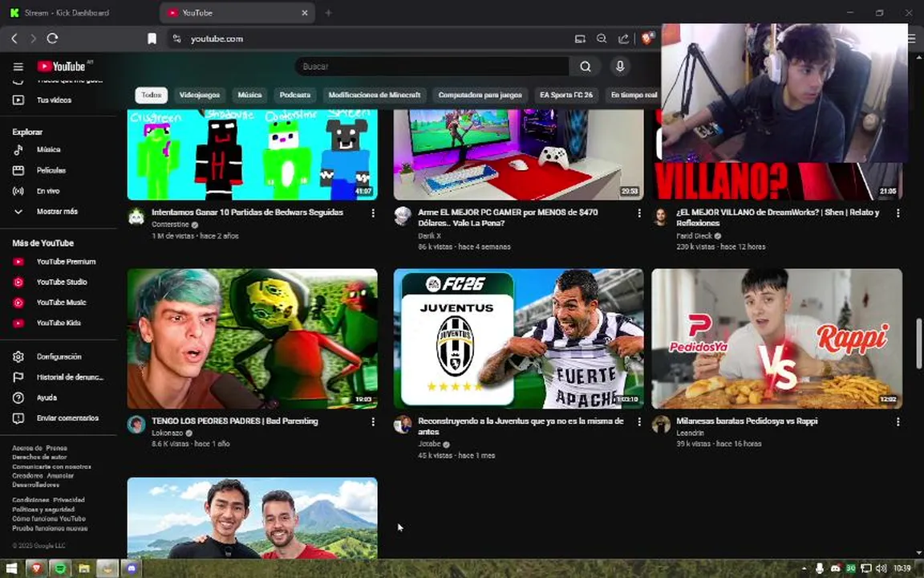Go back with the browser back arrow
The image size is (924, 578).
[x=14, y=39]
